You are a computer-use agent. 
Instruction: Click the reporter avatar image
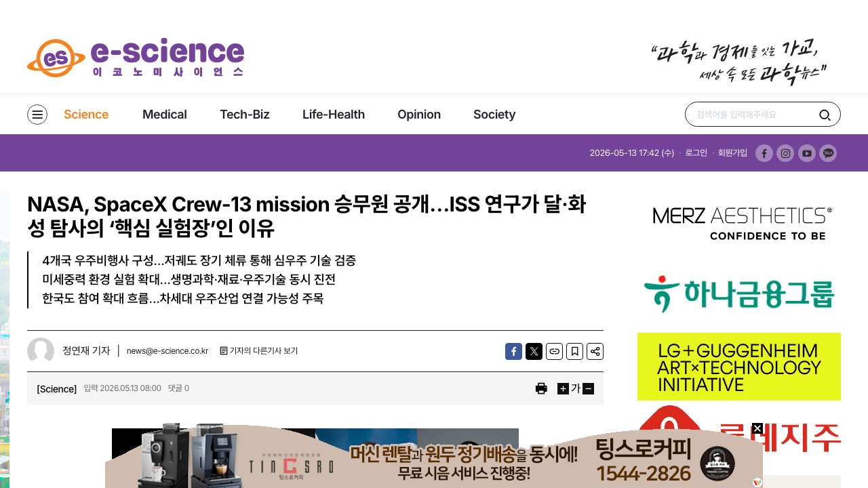click(x=41, y=351)
